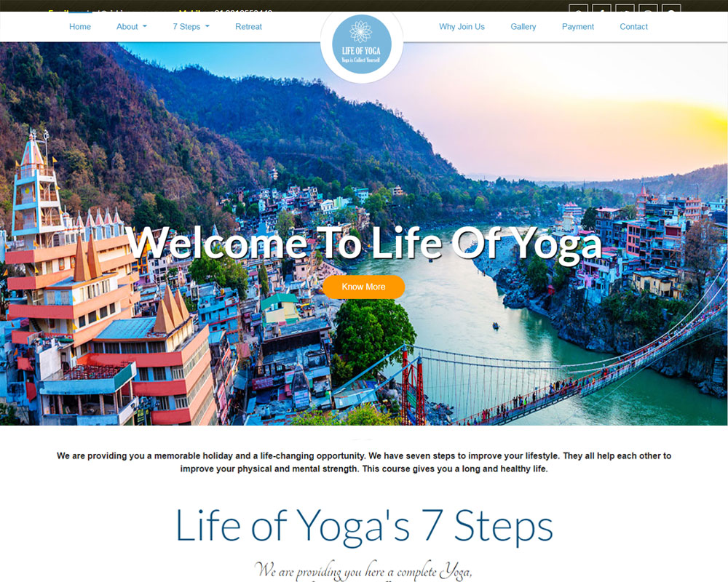Open the Payment page link
This screenshot has width=728, height=582.
click(x=578, y=27)
